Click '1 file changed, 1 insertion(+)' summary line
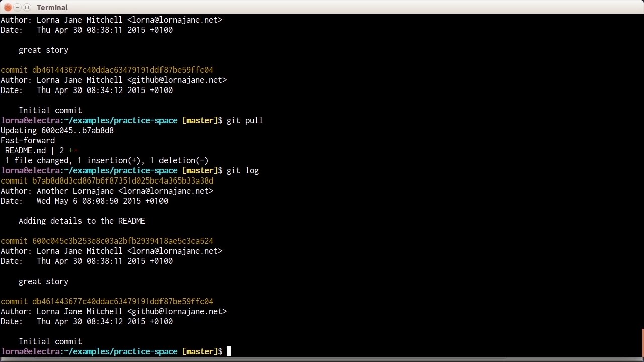644x362 pixels. pyautogui.click(x=107, y=160)
